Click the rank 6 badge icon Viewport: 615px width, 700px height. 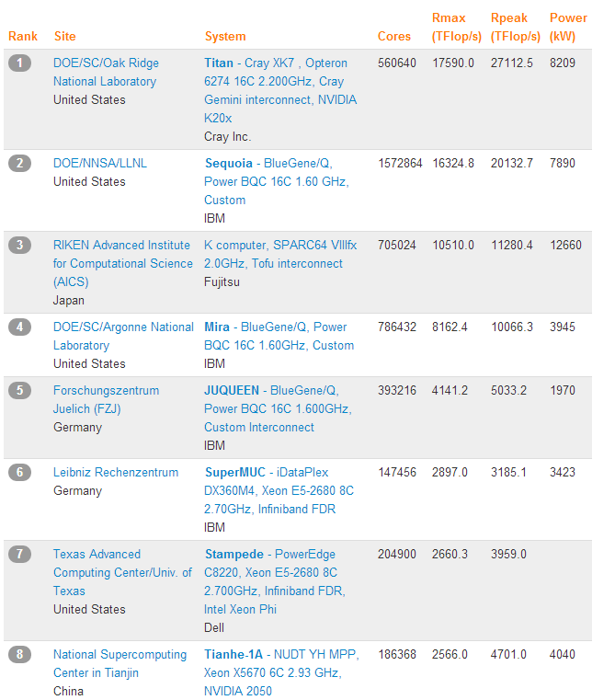coord(20,472)
